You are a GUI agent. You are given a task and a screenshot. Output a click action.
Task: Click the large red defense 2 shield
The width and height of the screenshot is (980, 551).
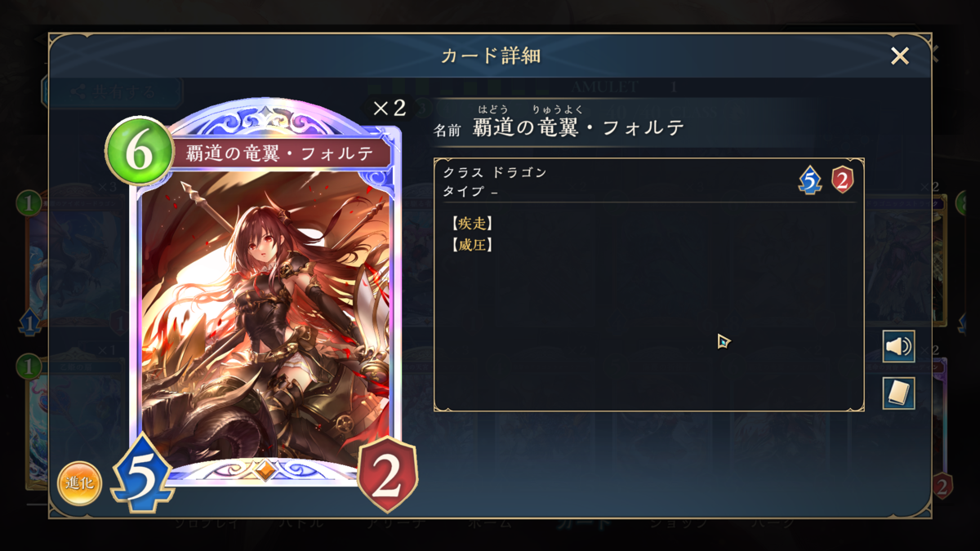tap(387, 475)
